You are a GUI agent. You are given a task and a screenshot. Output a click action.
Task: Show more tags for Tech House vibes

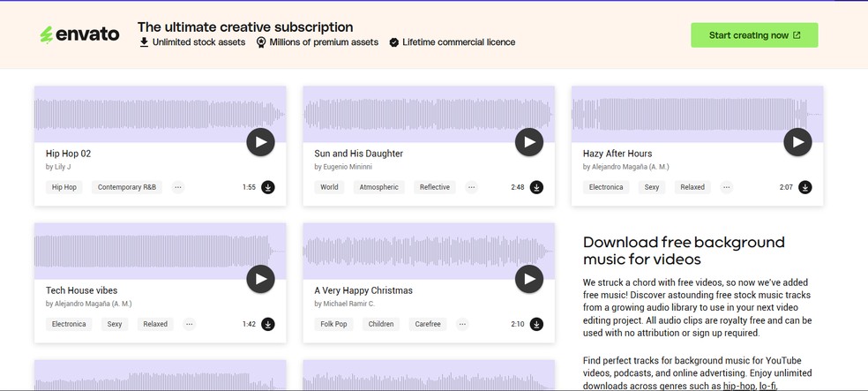(x=190, y=324)
